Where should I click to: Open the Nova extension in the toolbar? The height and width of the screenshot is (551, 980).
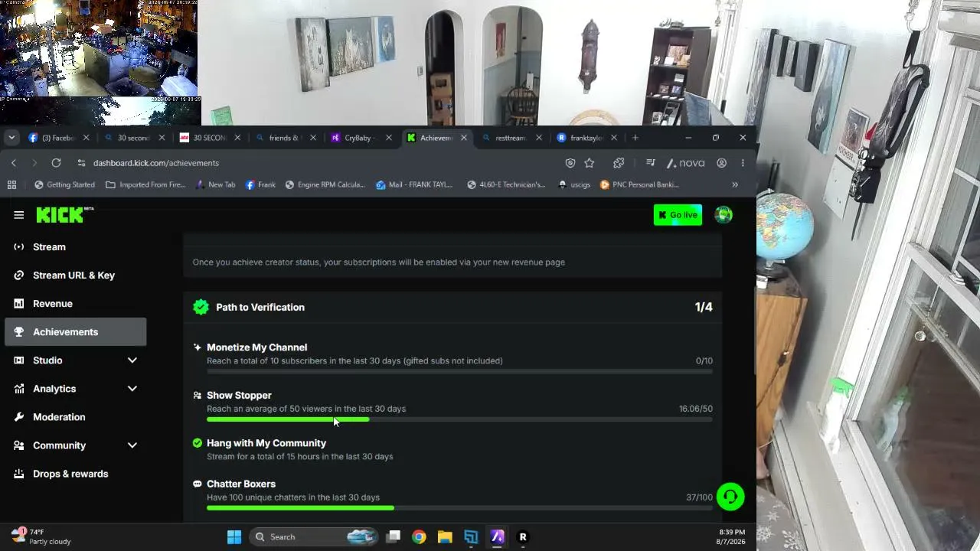(686, 163)
